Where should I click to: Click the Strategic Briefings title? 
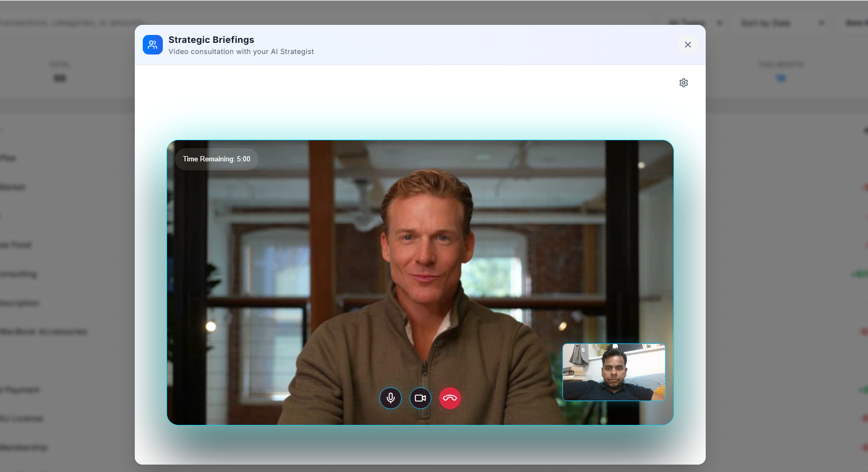point(211,40)
